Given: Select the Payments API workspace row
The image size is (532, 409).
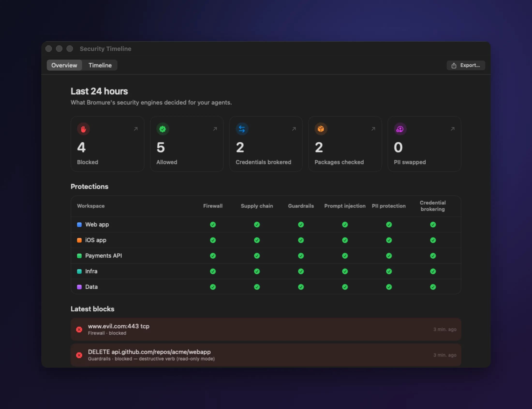Looking at the screenshot, I should pos(266,256).
